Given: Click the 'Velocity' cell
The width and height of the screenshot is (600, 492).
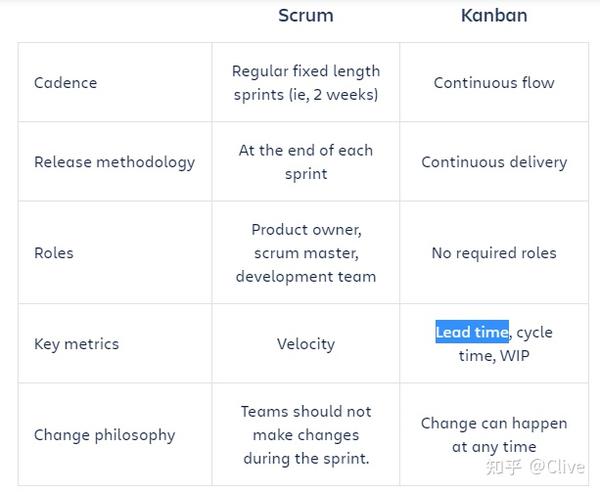Looking at the screenshot, I should coord(305,344).
